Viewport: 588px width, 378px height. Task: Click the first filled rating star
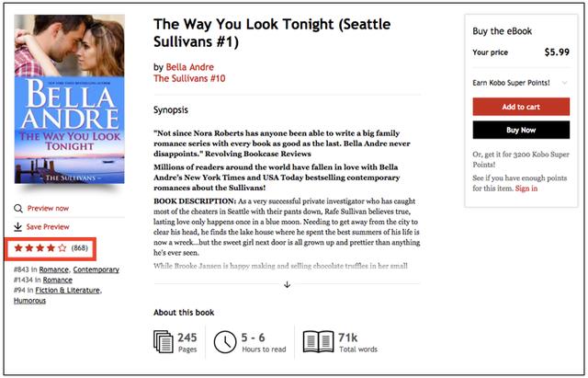pos(18,248)
